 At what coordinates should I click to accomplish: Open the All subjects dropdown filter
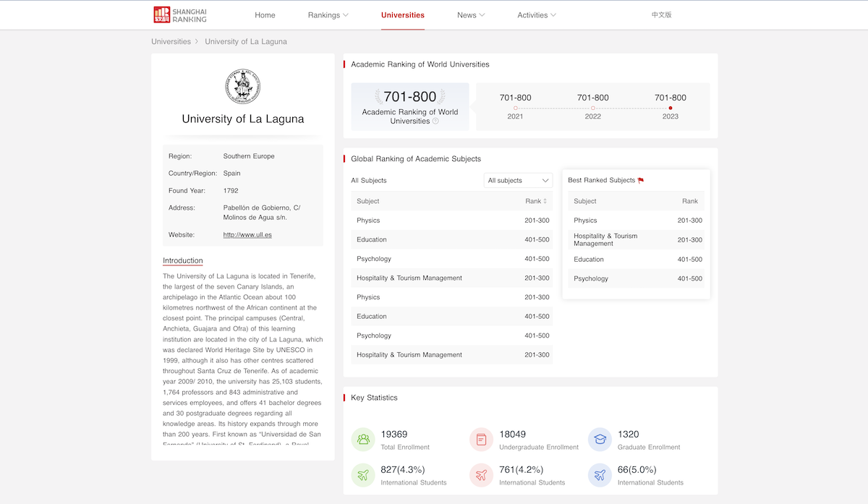518,181
